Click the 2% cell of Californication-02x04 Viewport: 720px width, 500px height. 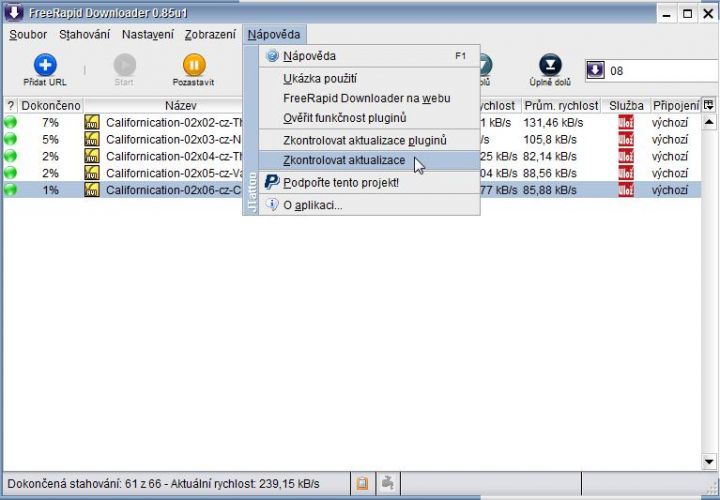[x=51, y=156]
